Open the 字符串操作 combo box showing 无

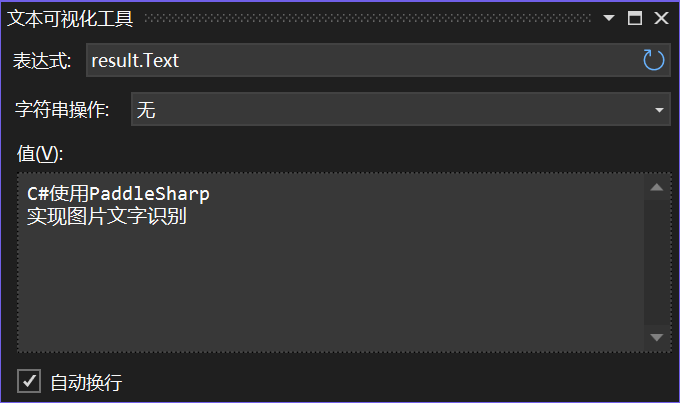tap(401, 109)
